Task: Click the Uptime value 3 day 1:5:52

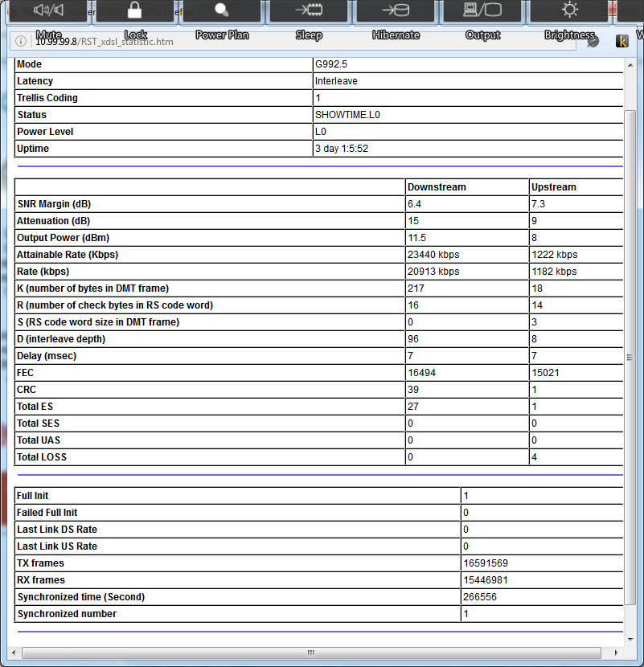Action: click(x=342, y=149)
